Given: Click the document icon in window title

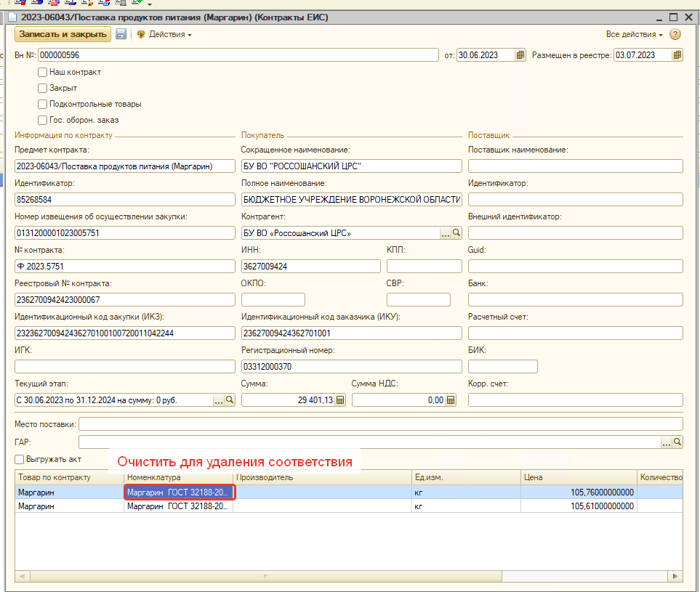Looking at the screenshot, I should click(x=12, y=17).
